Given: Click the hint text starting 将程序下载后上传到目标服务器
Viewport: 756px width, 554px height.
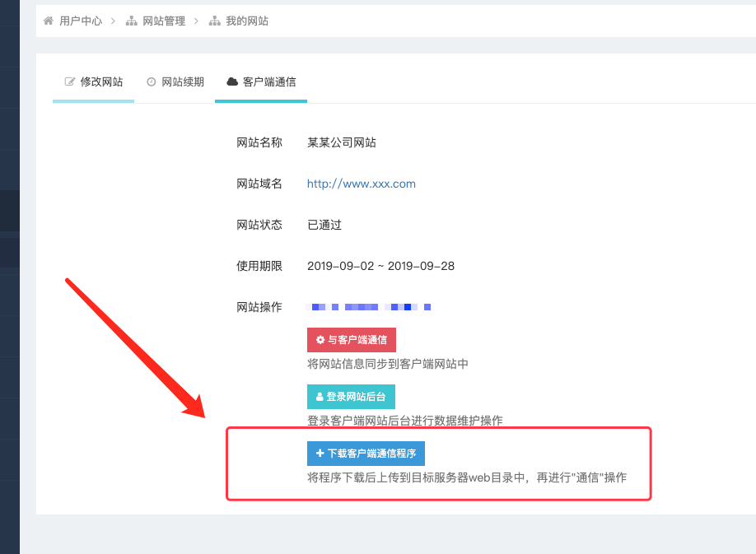Looking at the screenshot, I should (467, 477).
